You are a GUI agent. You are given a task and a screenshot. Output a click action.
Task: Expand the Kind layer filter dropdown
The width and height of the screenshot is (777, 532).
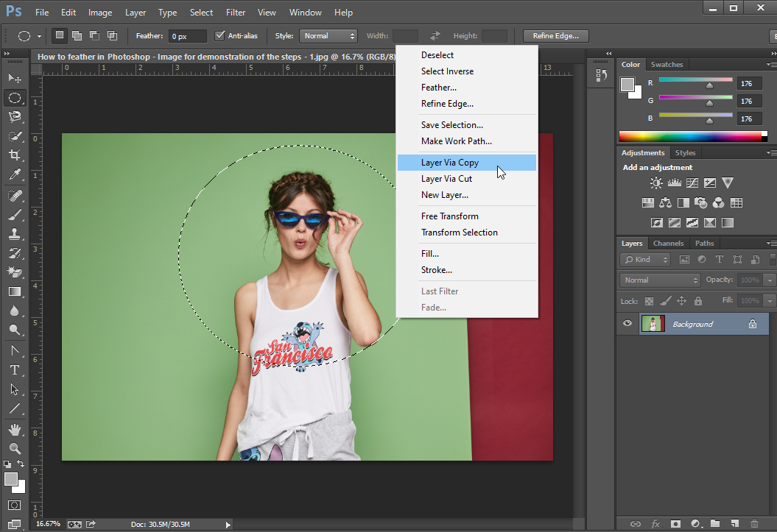point(645,260)
